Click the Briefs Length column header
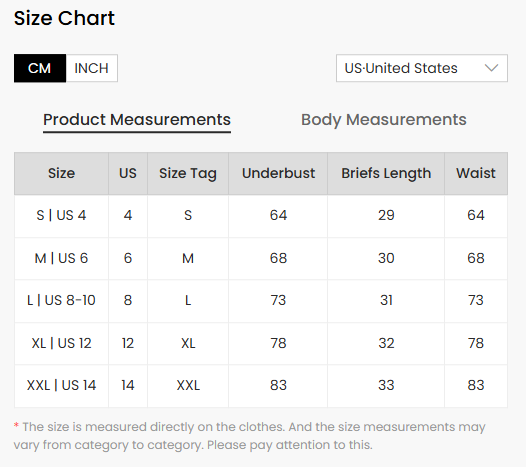 click(x=386, y=173)
